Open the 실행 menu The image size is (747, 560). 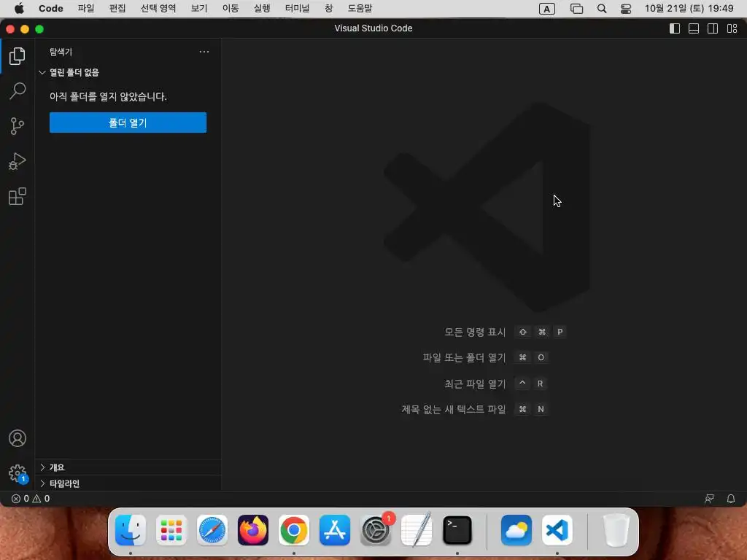(262, 9)
